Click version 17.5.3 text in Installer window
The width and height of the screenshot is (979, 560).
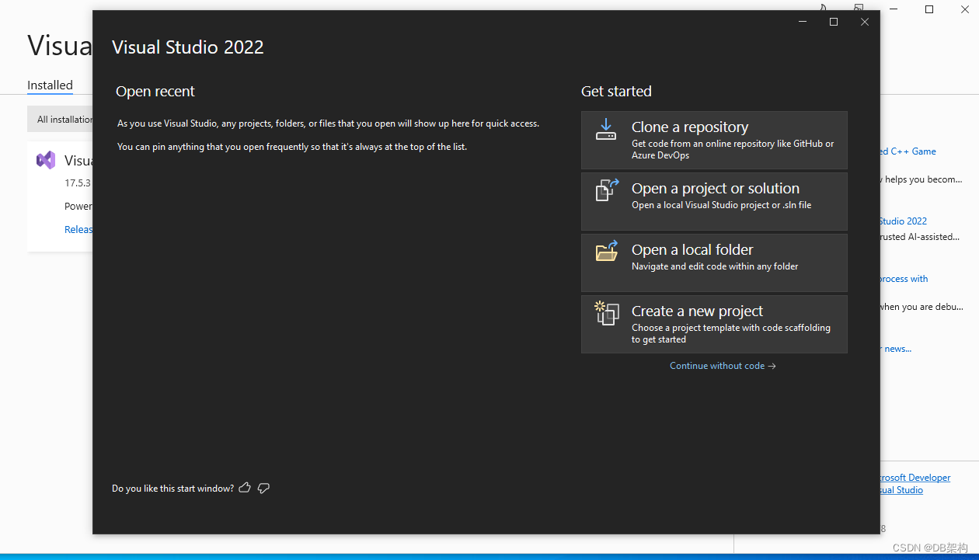click(x=78, y=183)
